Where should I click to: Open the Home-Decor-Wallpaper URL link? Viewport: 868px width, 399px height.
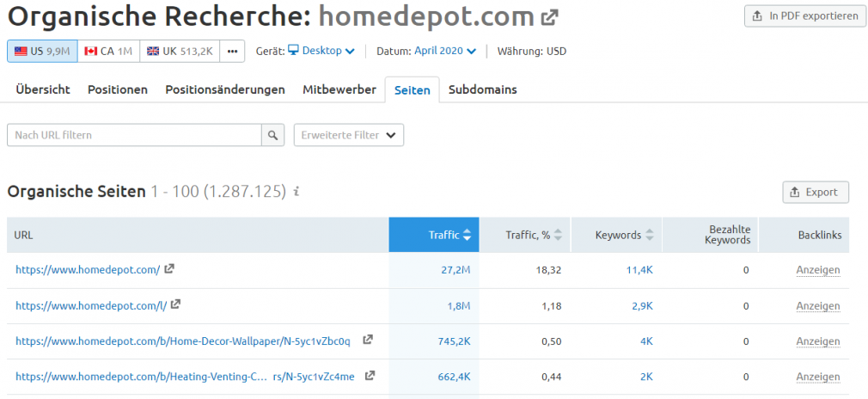tap(183, 341)
